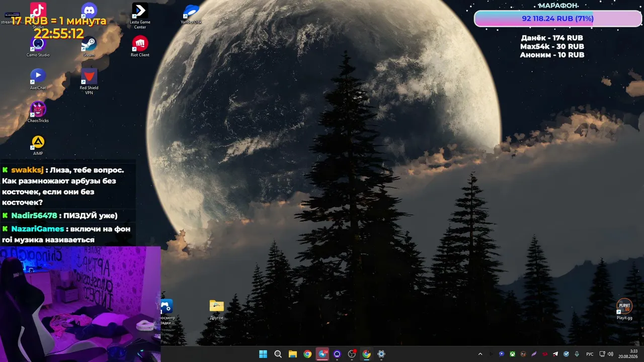Screen dimensions: 644x362
Task: Click the Xbox icon in system tray
Action: 512,354
